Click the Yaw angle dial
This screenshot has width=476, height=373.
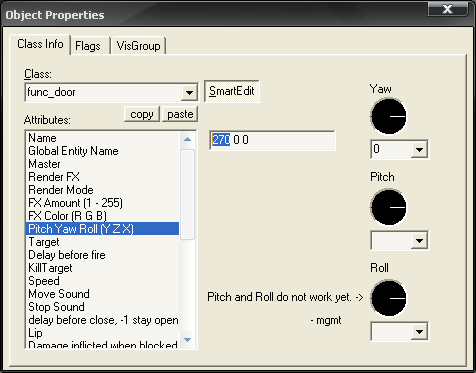[x=388, y=116]
